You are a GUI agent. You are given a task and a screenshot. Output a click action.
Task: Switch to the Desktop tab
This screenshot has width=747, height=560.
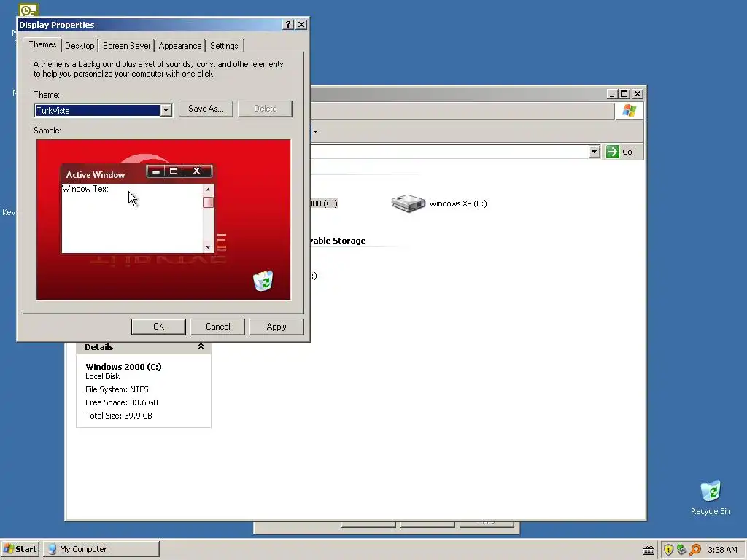80,46
